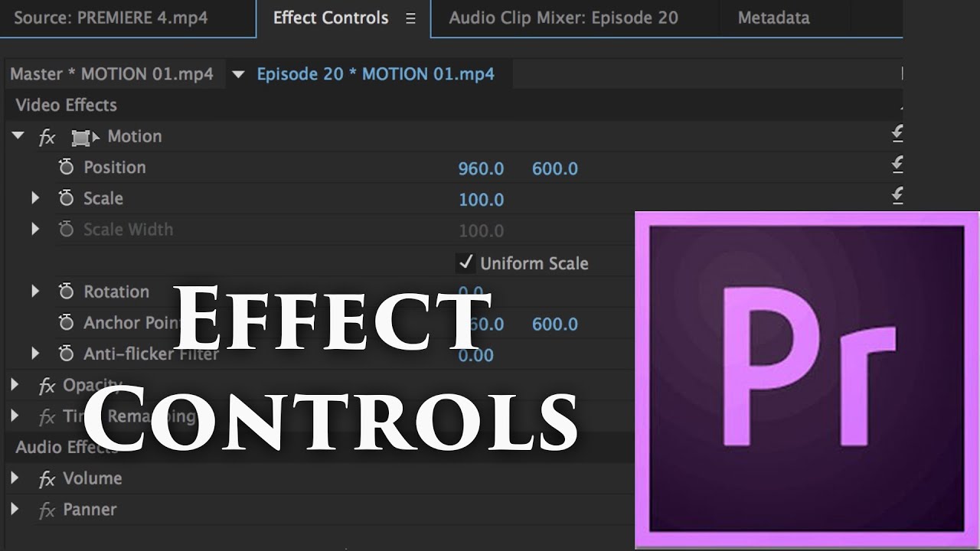Toggle the fx icon for Volume
This screenshot has width=980, height=551.
[x=47, y=480]
